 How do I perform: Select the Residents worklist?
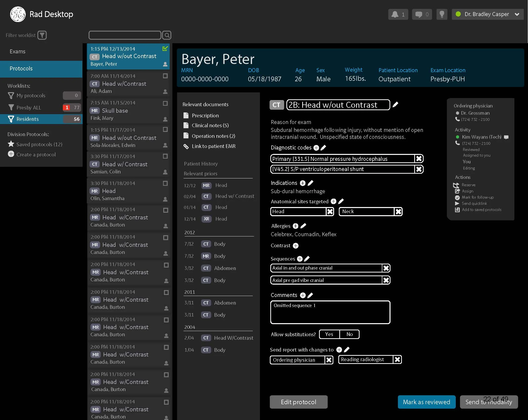(x=41, y=119)
